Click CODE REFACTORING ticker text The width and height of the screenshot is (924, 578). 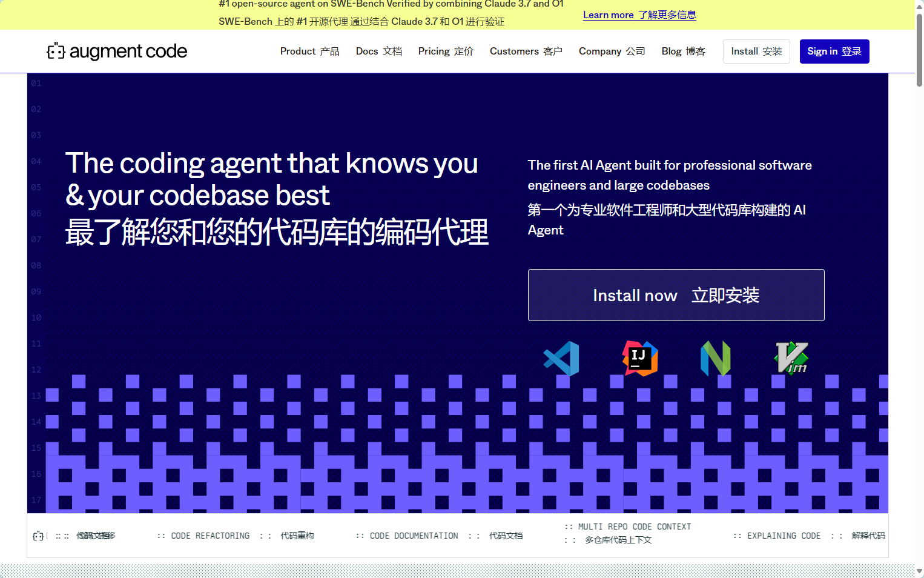[x=210, y=536]
